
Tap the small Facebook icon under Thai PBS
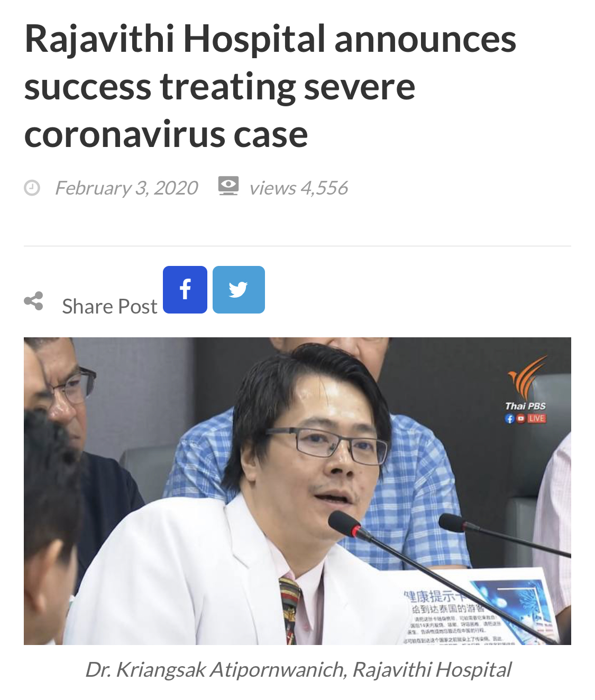click(x=509, y=418)
